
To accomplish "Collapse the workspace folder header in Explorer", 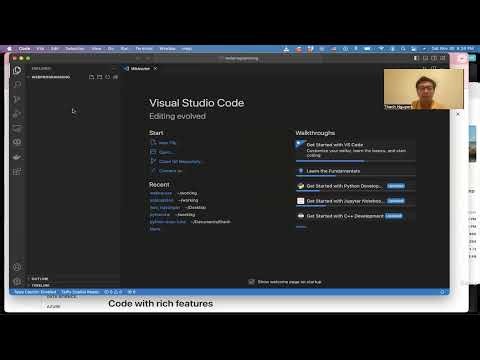I will (x=51, y=77).
